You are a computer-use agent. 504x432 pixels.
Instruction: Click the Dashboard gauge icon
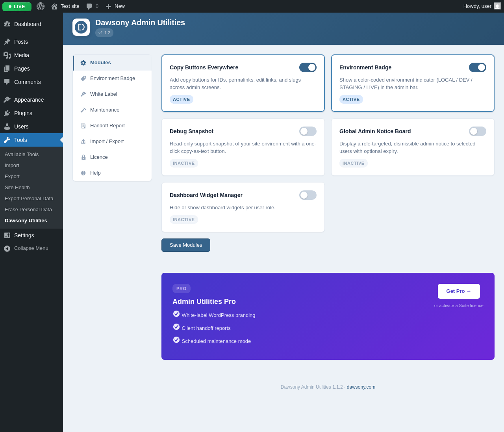coord(7,24)
